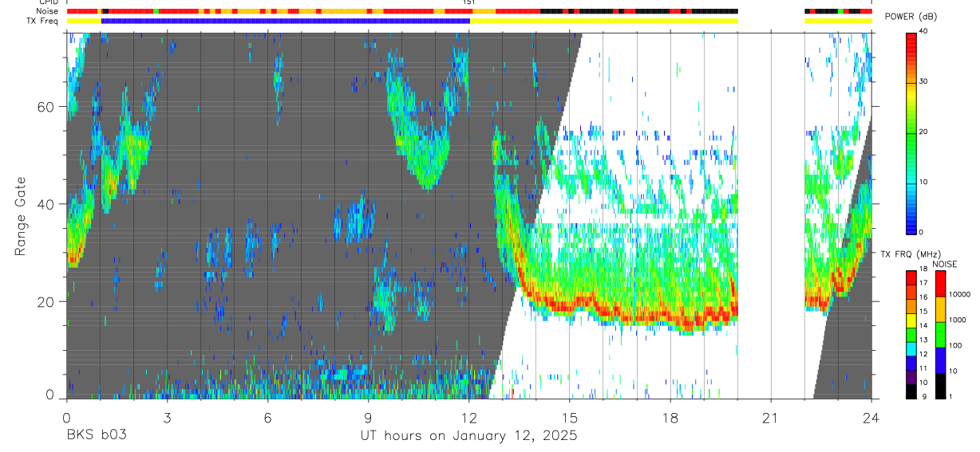This screenshot has height=452, width=980.
Task: Select the 100 label in the NOISE legend
Action: [x=955, y=345]
